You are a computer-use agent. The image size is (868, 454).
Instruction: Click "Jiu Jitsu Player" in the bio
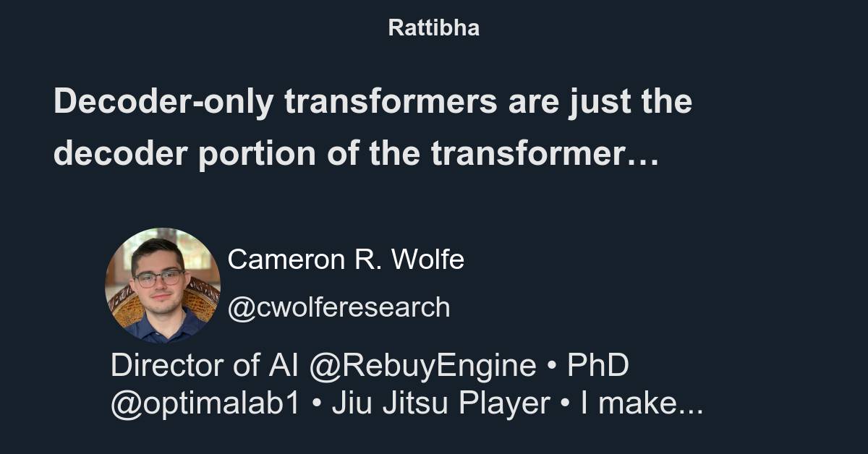point(441,405)
